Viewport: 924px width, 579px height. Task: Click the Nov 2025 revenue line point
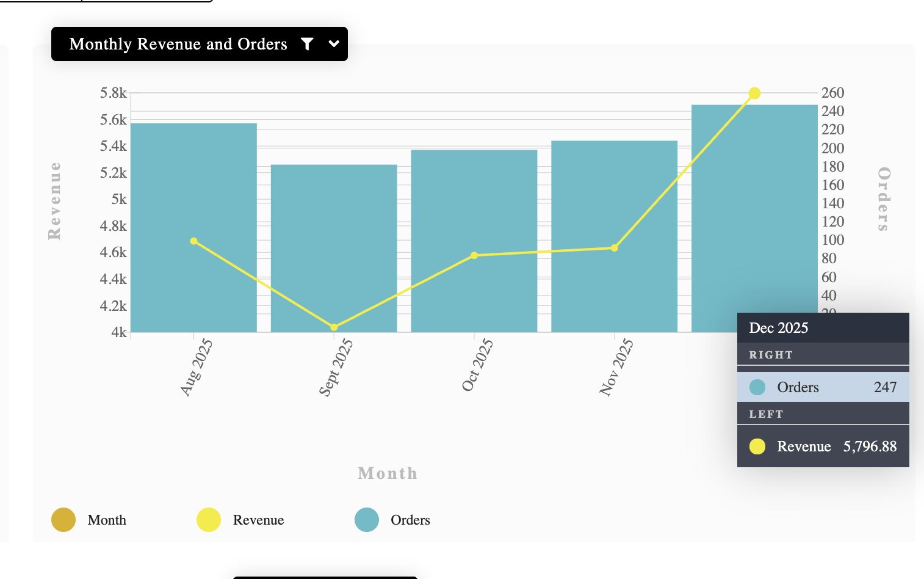[615, 248]
